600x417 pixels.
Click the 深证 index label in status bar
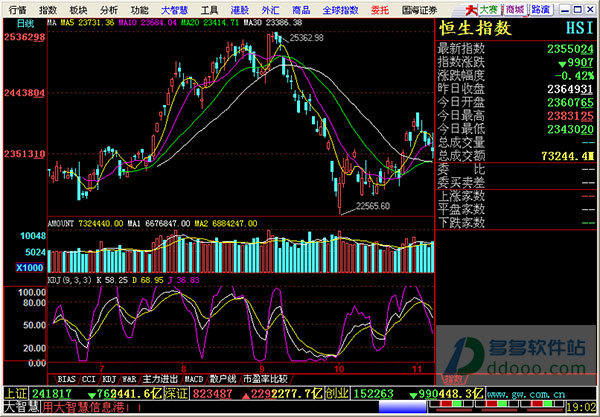176,393
